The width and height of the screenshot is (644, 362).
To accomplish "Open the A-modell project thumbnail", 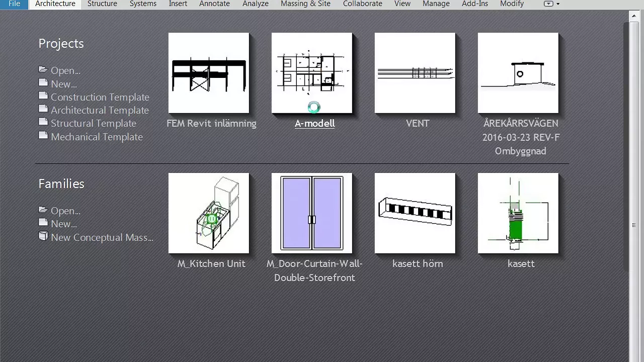I will pyautogui.click(x=312, y=73).
